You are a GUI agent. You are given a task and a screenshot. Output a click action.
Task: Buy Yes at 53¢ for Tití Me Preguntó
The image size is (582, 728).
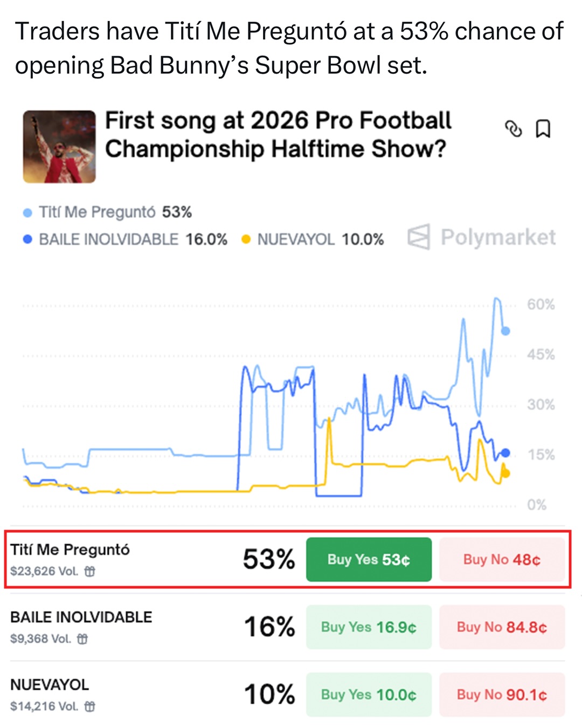369,560
